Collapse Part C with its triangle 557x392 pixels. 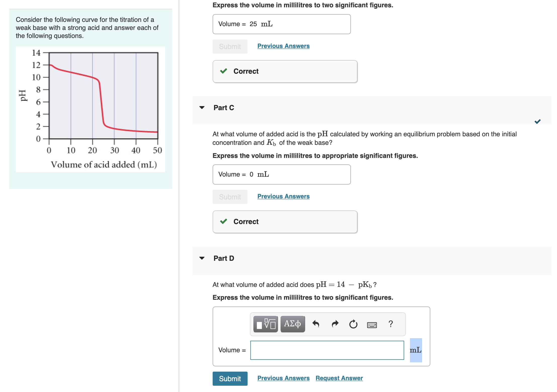[x=202, y=108]
